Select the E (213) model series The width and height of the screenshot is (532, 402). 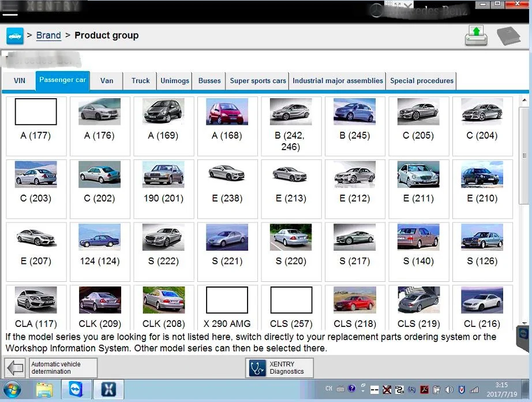click(x=291, y=189)
